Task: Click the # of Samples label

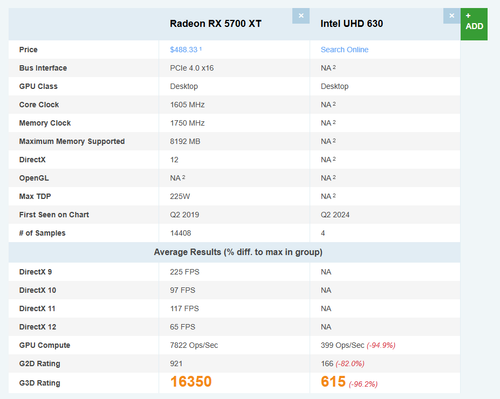Action: [x=42, y=233]
